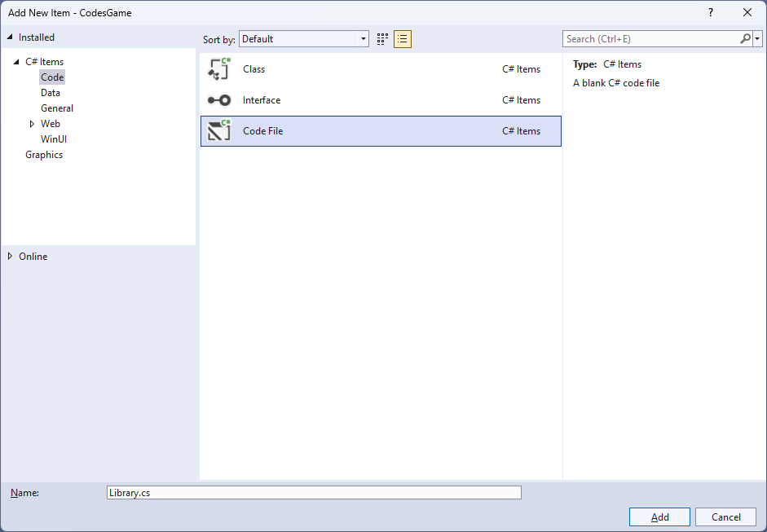This screenshot has height=532, width=767.
Task: Select the Data category
Action: (x=51, y=93)
